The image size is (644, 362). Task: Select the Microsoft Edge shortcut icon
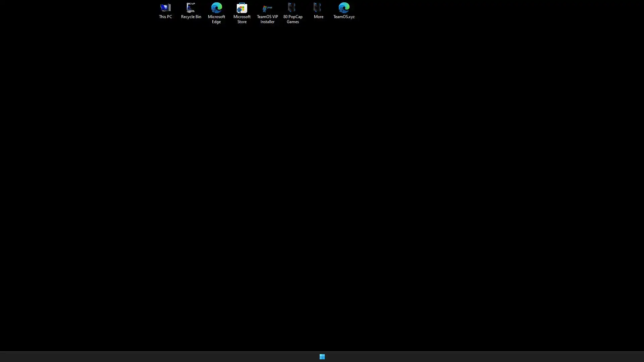click(216, 8)
